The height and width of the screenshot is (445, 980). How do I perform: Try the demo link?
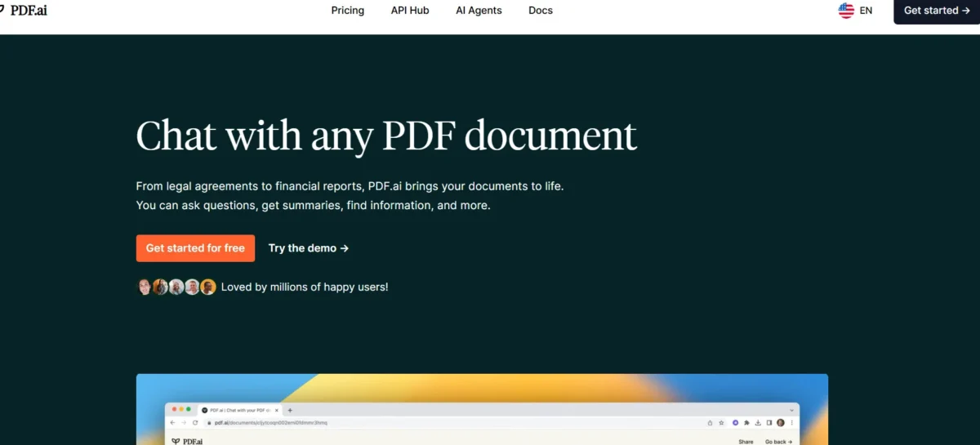click(x=309, y=248)
